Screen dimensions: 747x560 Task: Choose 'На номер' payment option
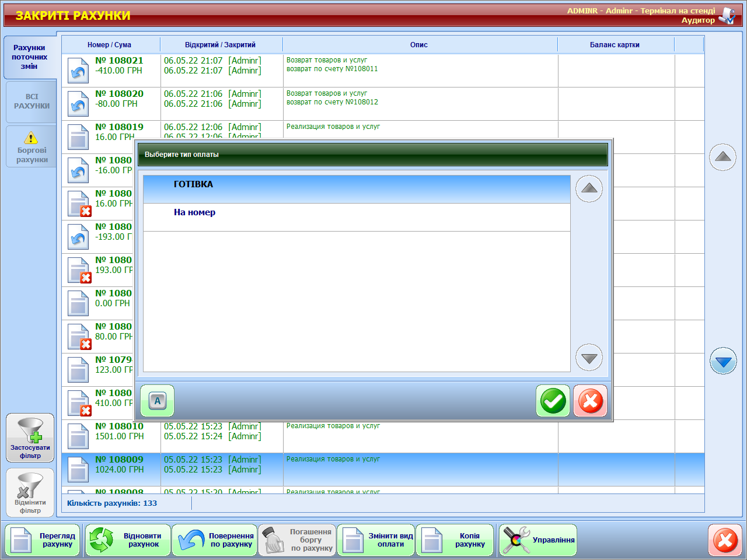[356, 217]
